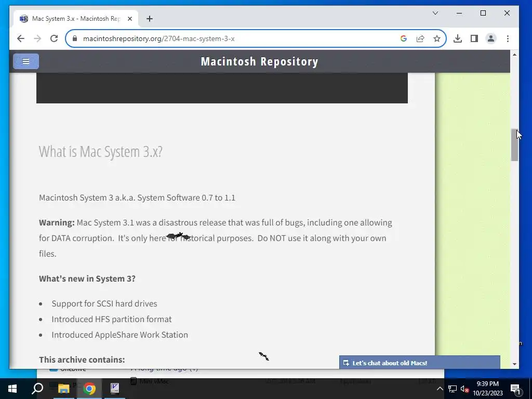Image resolution: width=532 pixels, height=399 pixels.
Task: Click the Google icon in the address bar
Action: [403, 38]
